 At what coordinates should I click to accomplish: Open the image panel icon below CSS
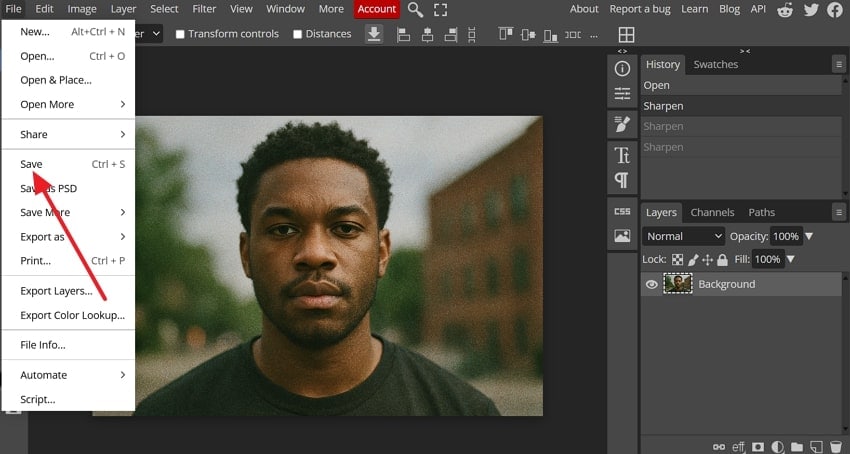(622, 235)
